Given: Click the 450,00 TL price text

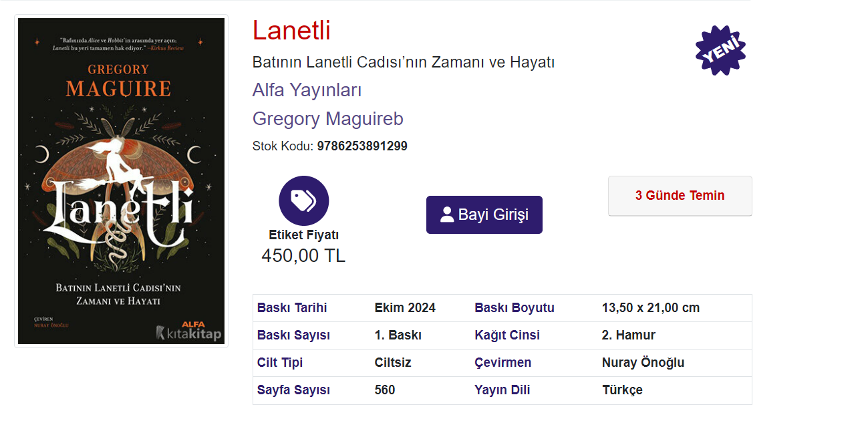Looking at the screenshot, I should tap(303, 255).
